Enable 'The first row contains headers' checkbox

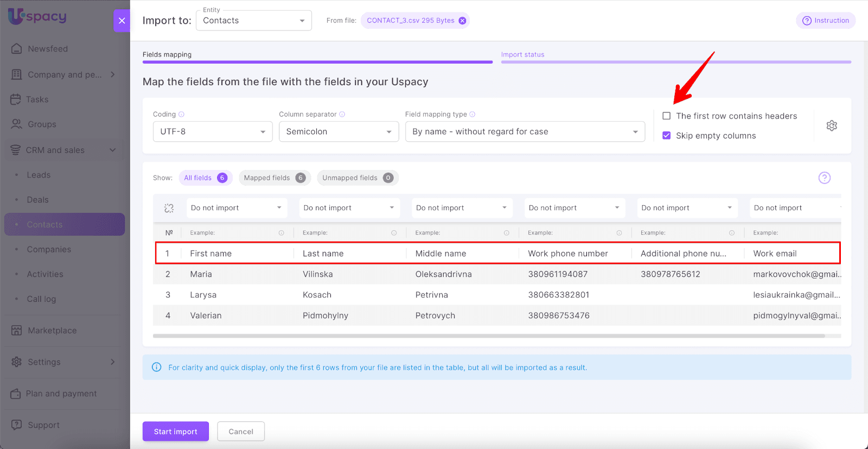click(667, 116)
